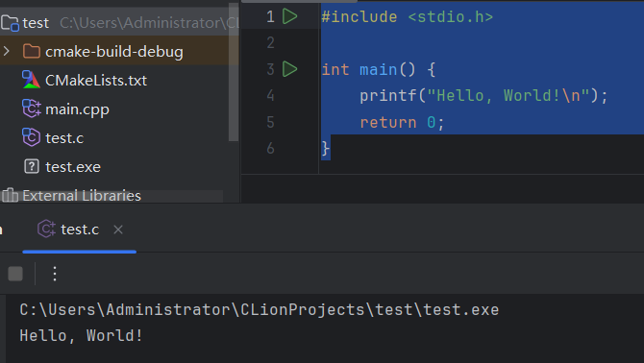The image size is (644, 363).
Task: Click the project panel vertical scrollbar
Action: click(x=234, y=74)
